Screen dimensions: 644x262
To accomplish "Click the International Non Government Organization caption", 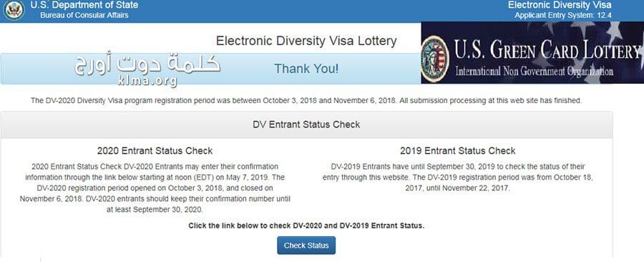I will pyautogui.click(x=534, y=71).
